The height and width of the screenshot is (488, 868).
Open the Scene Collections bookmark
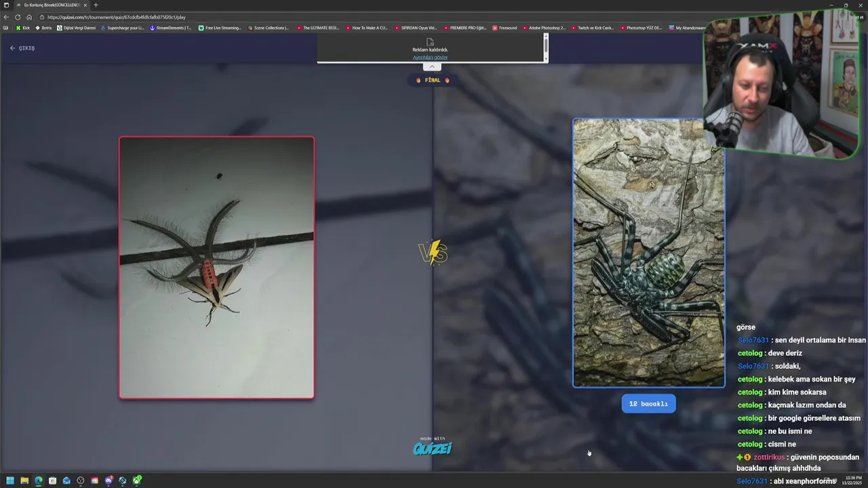tap(269, 28)
